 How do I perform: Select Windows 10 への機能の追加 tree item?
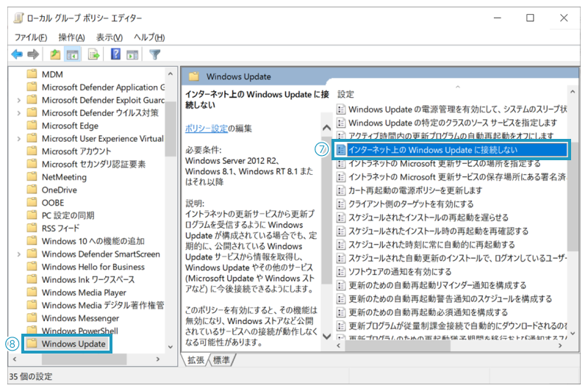coord(93,241)
